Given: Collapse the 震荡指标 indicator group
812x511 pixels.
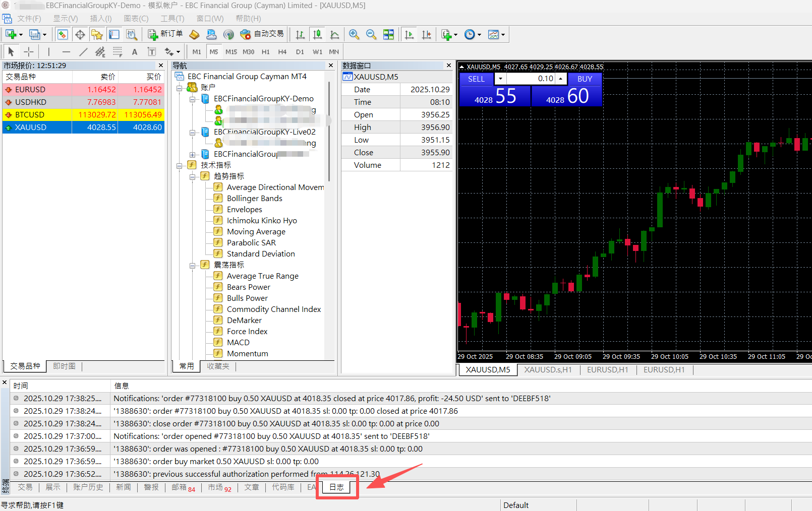Looking at the screenshot, I should (x=193, y=265).
